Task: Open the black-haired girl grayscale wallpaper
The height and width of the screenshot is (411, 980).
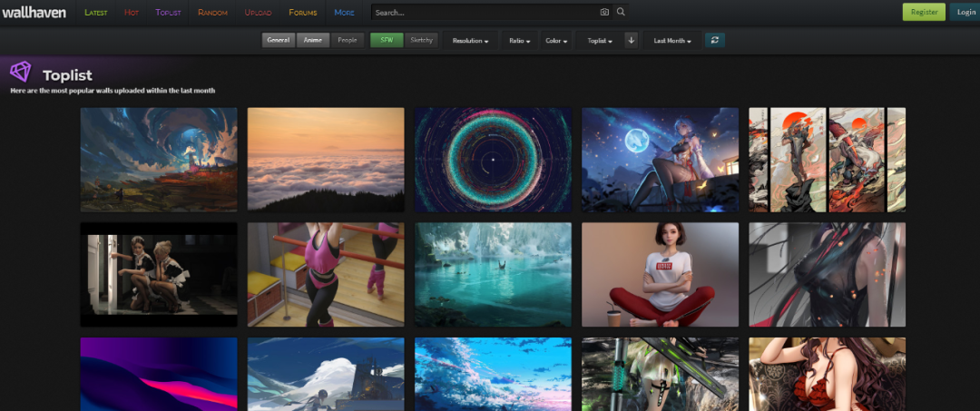Action: (827, 275)
